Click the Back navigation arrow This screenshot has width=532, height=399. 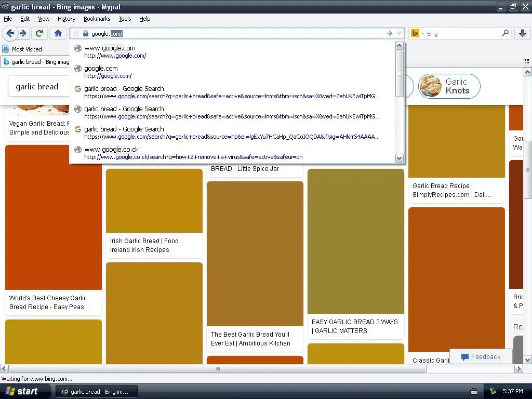[x=10, y=33]
